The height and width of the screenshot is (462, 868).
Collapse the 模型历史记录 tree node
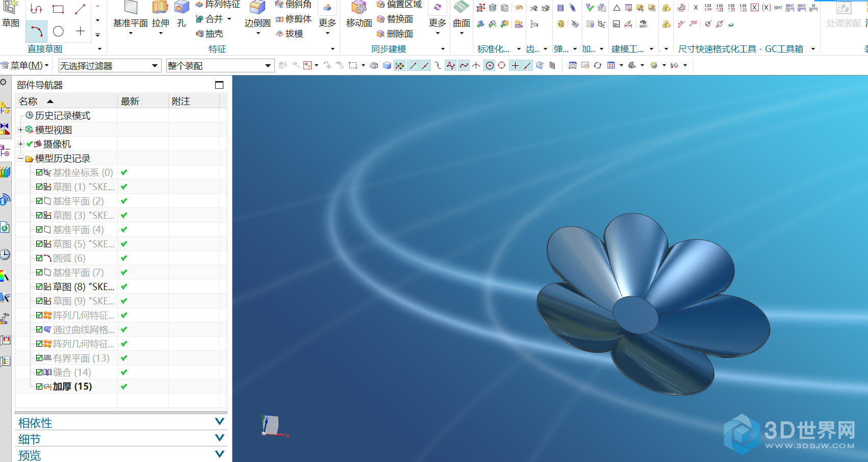[20, 159]
